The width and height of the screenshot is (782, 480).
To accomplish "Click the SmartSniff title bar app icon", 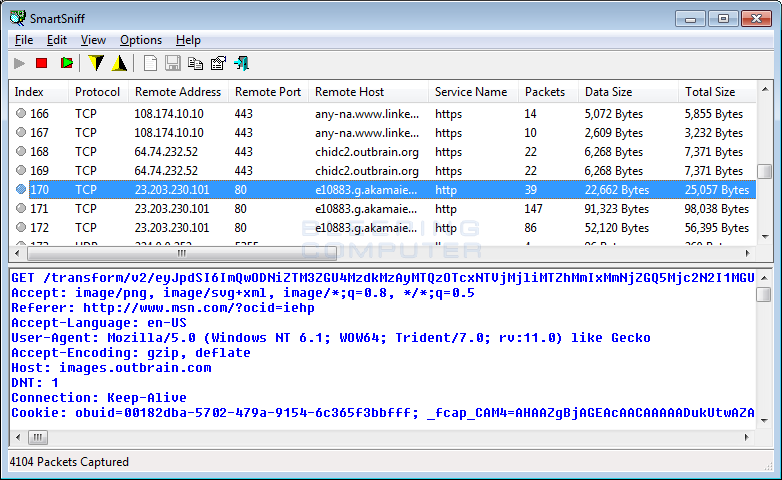I will tap(17, 18).
